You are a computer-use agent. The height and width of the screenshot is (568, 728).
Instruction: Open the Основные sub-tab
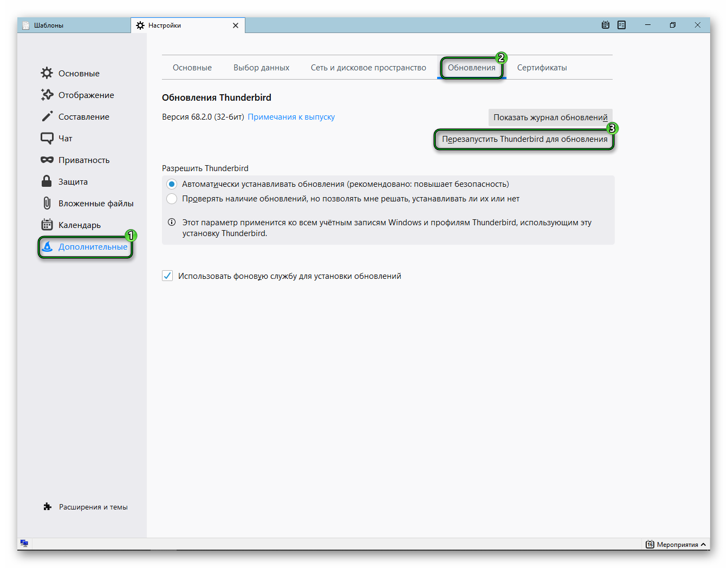(192, 68)
